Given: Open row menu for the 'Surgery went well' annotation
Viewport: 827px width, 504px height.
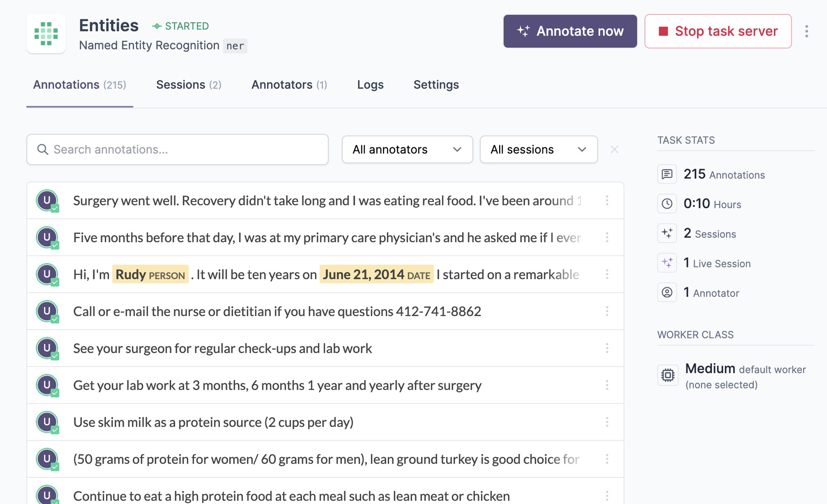Looking at the screenshot, I should point(607,201).
